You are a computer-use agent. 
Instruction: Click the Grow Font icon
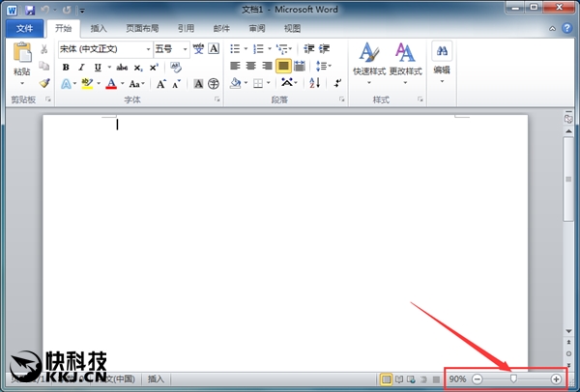pos(160,84)
